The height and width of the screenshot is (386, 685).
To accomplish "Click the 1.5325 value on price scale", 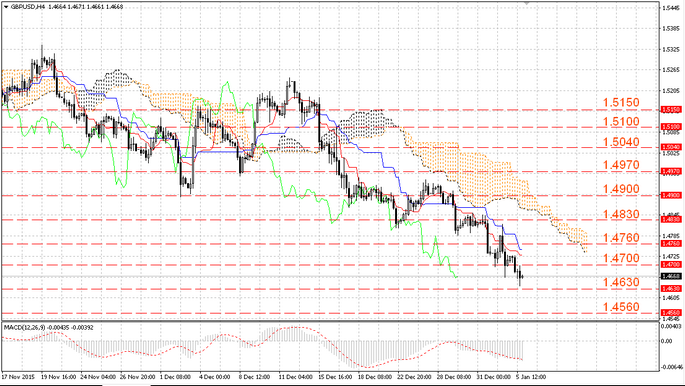I will click(x=671, y=49).
